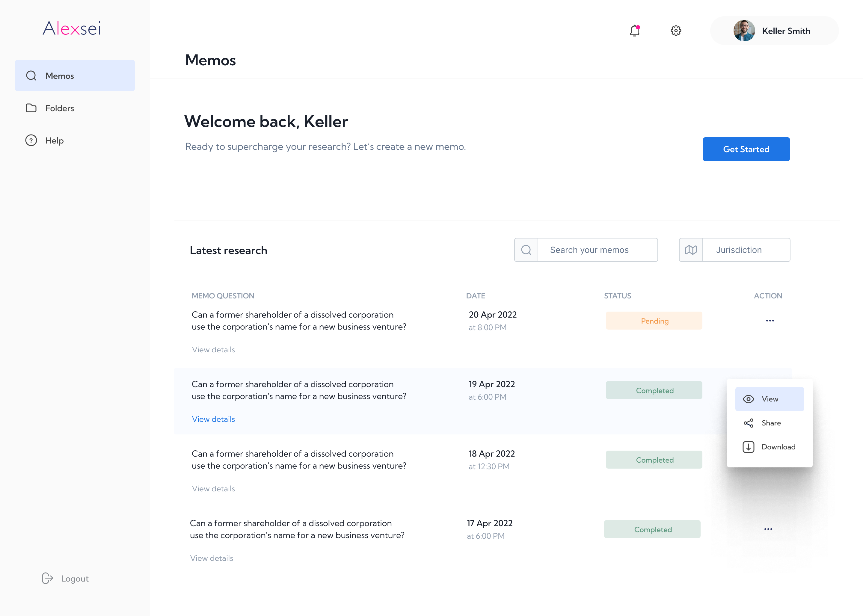Open Jurisdiction filter dropdown
This screenshot has height=616, width=863.
click(746, 250)
